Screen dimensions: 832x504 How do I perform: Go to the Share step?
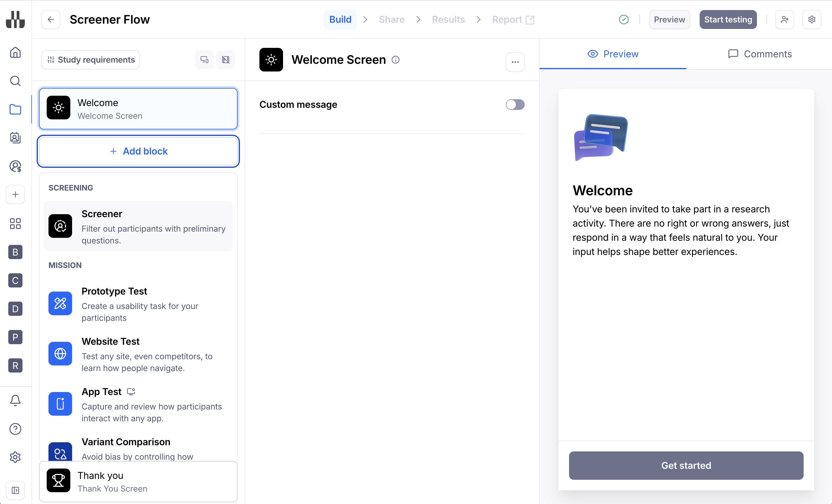click(391, 19)
